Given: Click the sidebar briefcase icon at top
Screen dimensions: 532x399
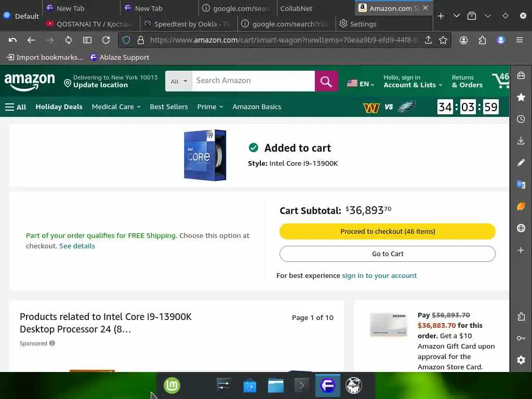Looking at the screenshot, I should click(521, 75).
